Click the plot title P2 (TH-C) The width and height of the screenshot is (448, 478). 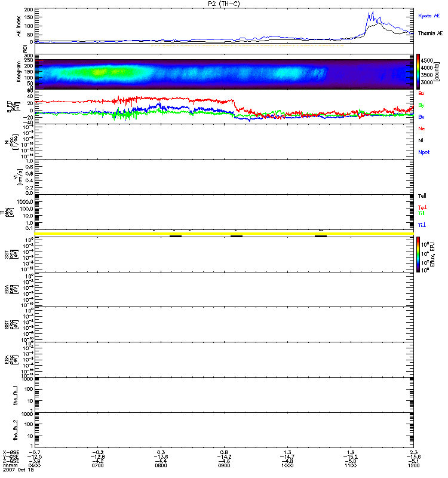coord(223,4)
